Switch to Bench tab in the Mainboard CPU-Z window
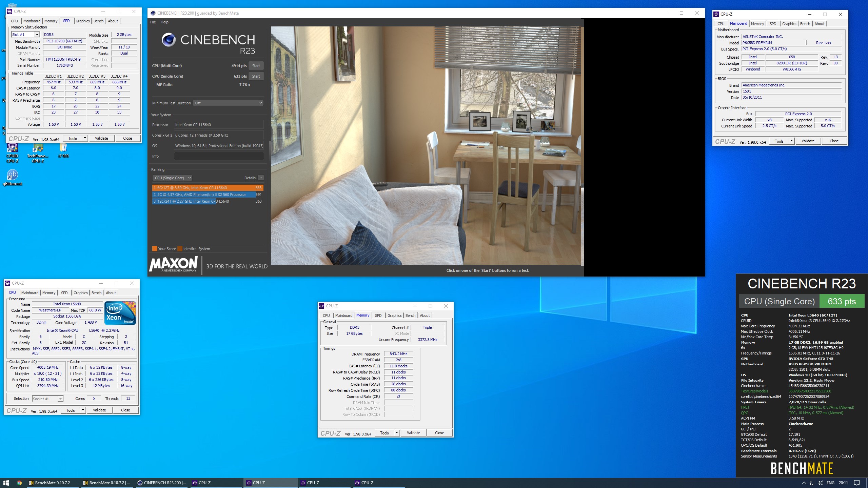The width and height of the screenshot is (868, 488). pos(805,24)
